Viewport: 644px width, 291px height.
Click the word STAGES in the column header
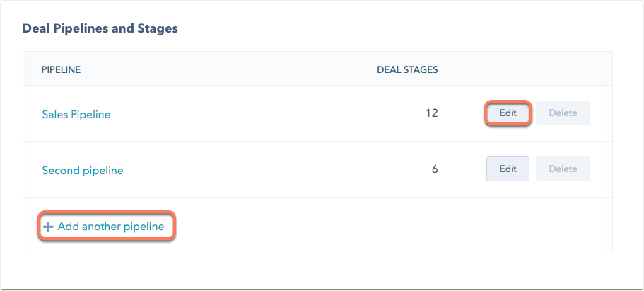(421, 69)
